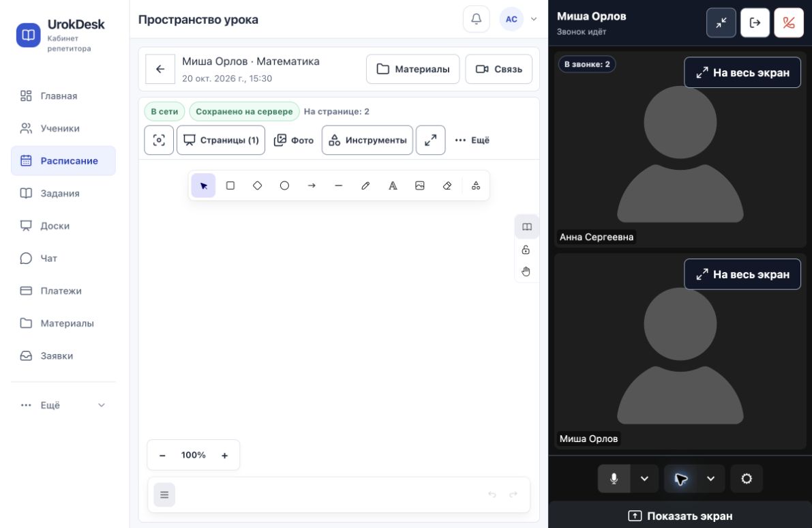Click the AC user avatar

511,19
